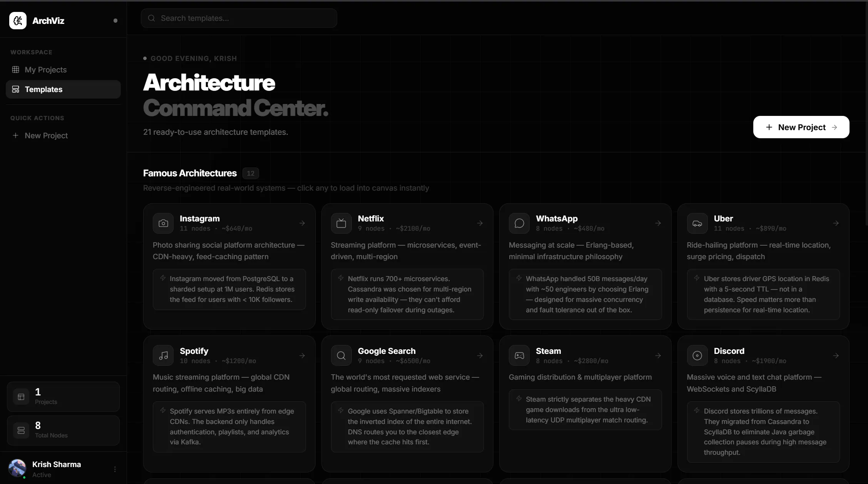Click the Uber '11 nodes · ~$890/mo' text

pyautogui.click(x=750, y=229)
